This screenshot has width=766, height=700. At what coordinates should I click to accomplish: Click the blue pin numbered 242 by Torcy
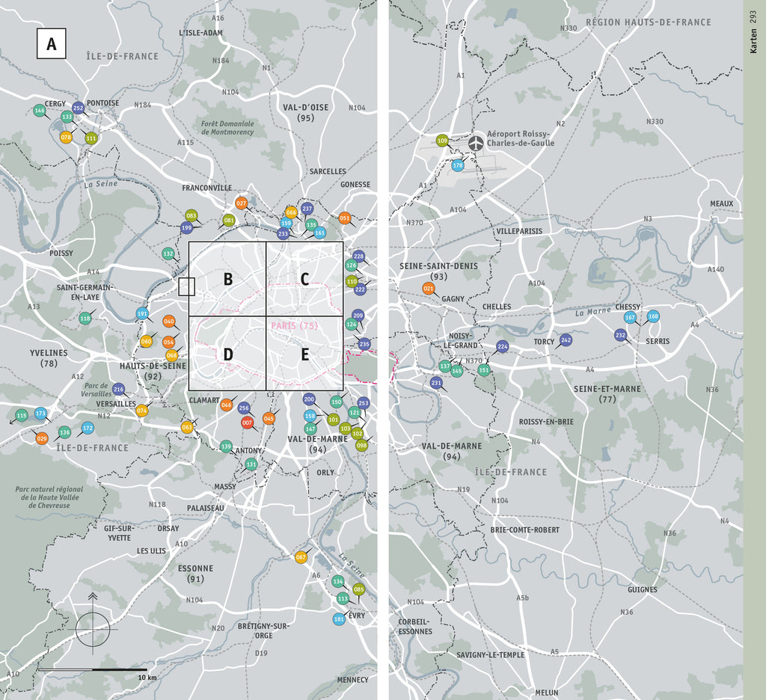tap(566, 340)
